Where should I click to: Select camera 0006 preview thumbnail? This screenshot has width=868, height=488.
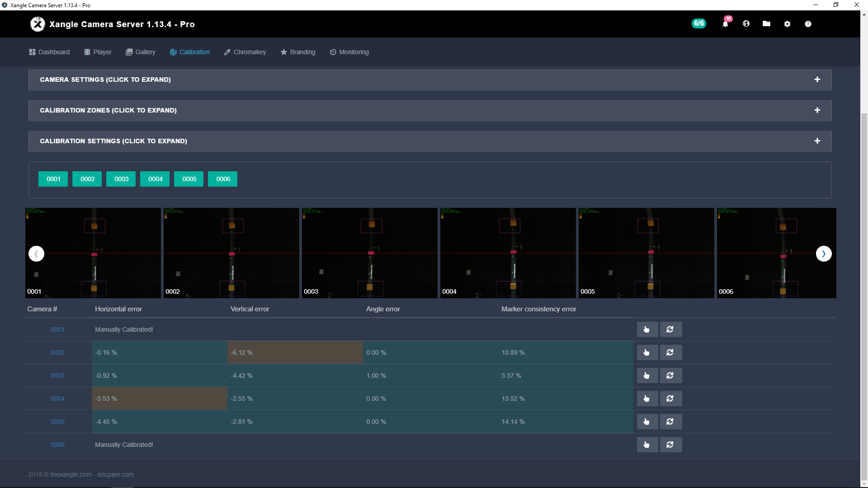tap(777, 253)
